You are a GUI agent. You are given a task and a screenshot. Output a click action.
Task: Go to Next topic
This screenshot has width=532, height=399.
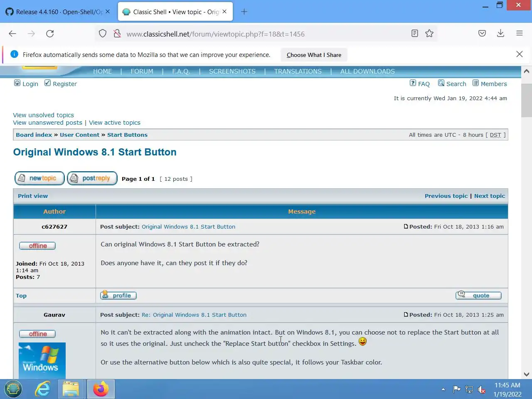pyautogui.click(x=490, y=196)
